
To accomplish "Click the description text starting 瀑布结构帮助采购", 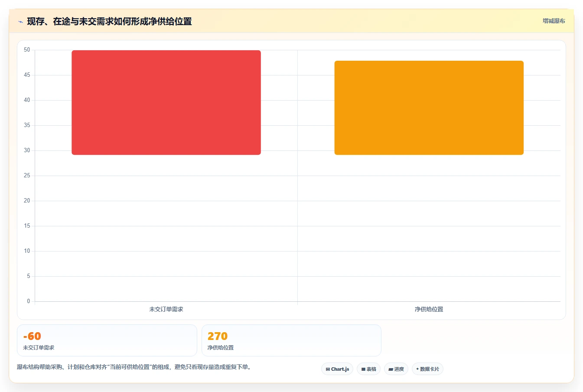I will 135,367.
